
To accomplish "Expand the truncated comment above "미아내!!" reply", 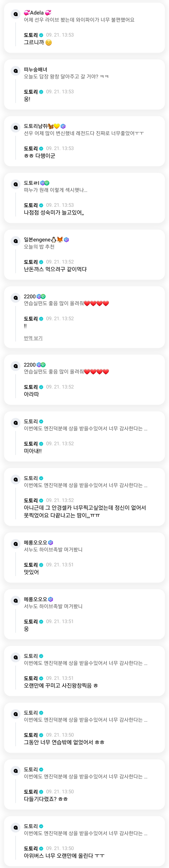I will coord(85,429).
